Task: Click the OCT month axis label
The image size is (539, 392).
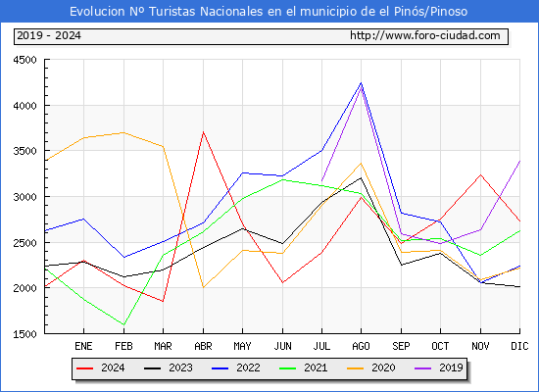Action: point(440,346)
